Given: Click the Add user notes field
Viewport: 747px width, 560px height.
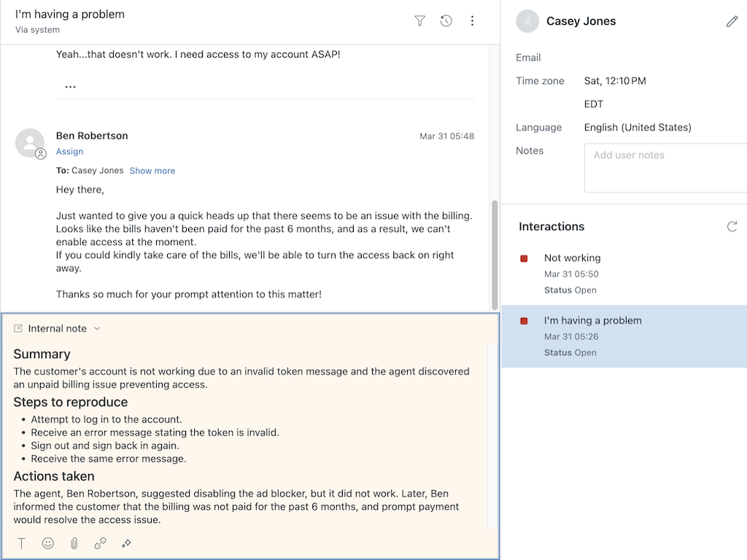Looking at the screenshot, I should 664,168.
